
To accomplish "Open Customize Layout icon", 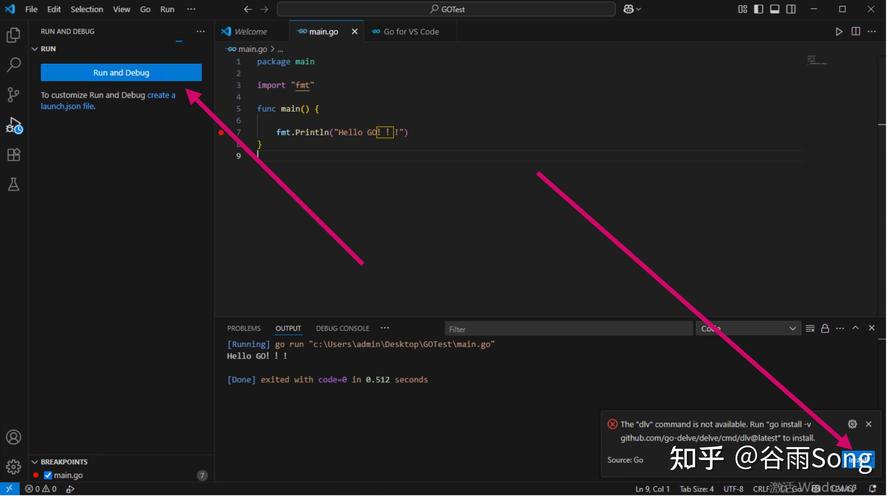I will [x=742, y=9].
